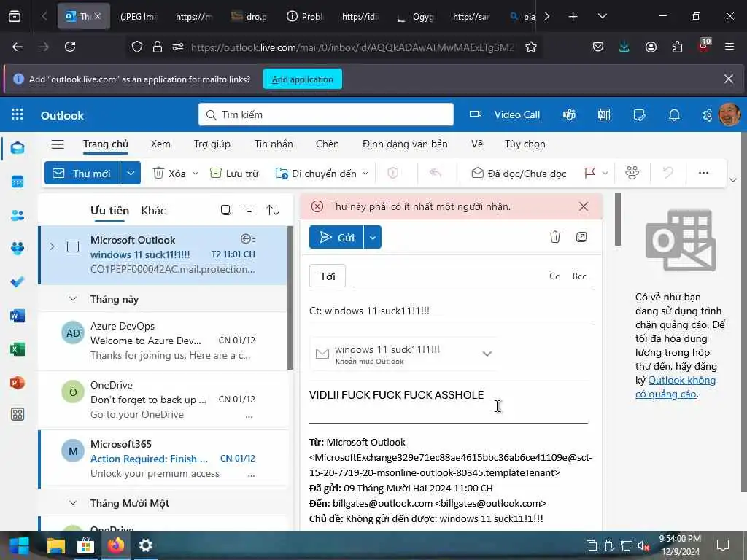Click the Lưu trữ archive button

(234, 174)
